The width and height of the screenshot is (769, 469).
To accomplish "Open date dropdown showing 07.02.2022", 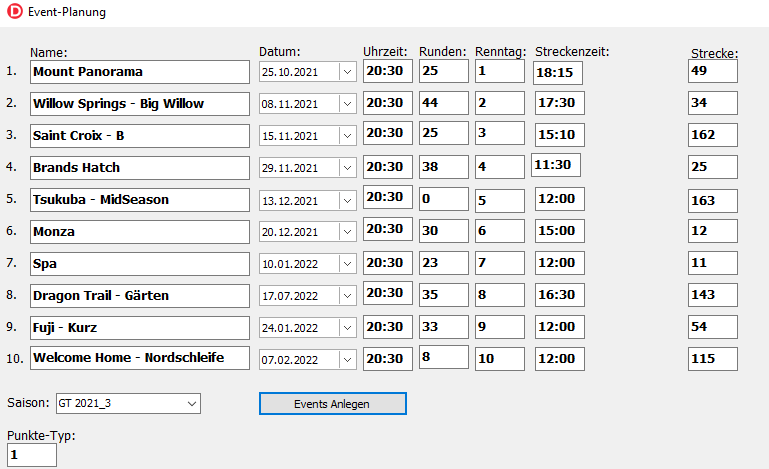I will tap(347, 360).
